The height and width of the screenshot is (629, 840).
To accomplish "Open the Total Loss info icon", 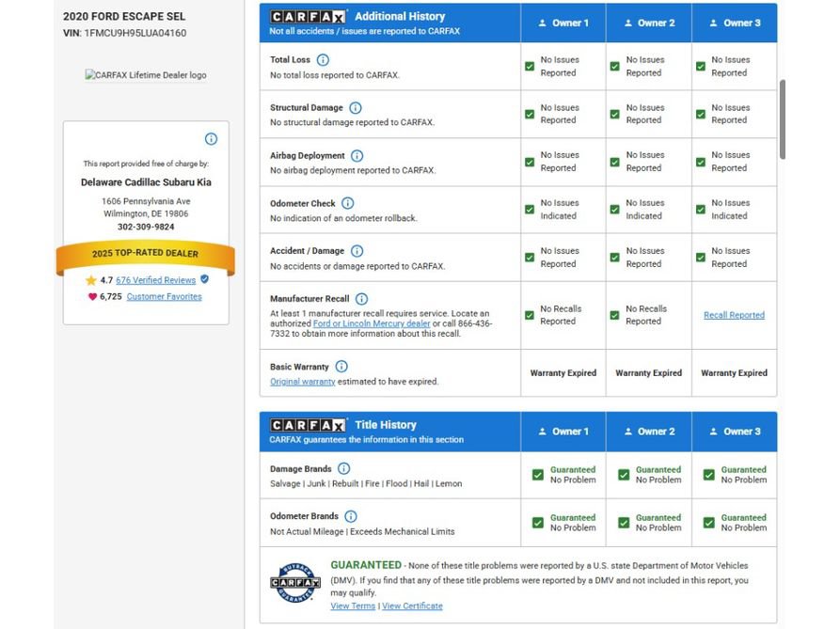I will pyautogui.click(x=323, y=60).
